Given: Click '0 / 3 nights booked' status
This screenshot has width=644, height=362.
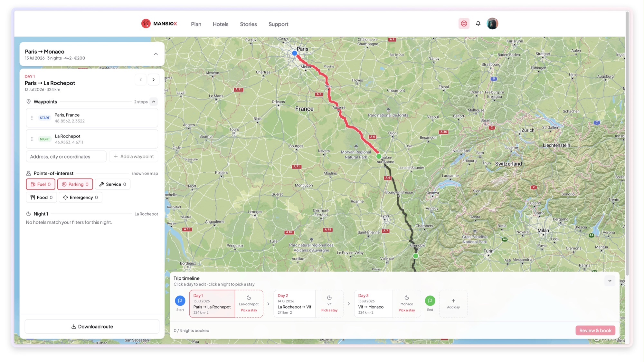Looking at the screenshot, I should click(192, 331).
